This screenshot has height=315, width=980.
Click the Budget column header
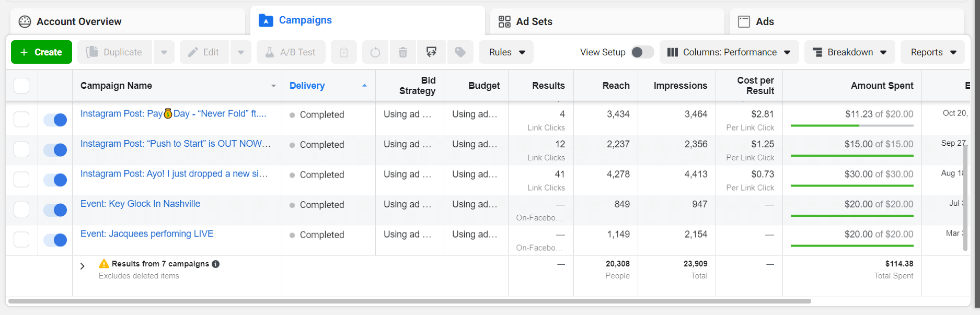click(476, 85)
